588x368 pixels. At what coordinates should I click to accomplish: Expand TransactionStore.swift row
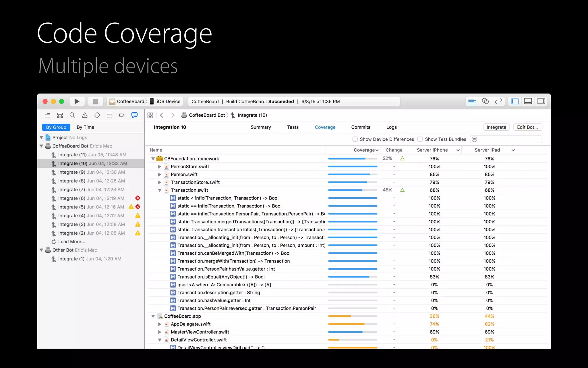coord(160,182)
